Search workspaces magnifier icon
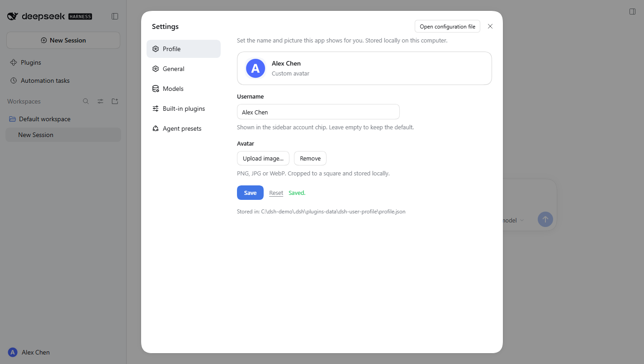The image size is (644, 364). (x=86, y=101)
